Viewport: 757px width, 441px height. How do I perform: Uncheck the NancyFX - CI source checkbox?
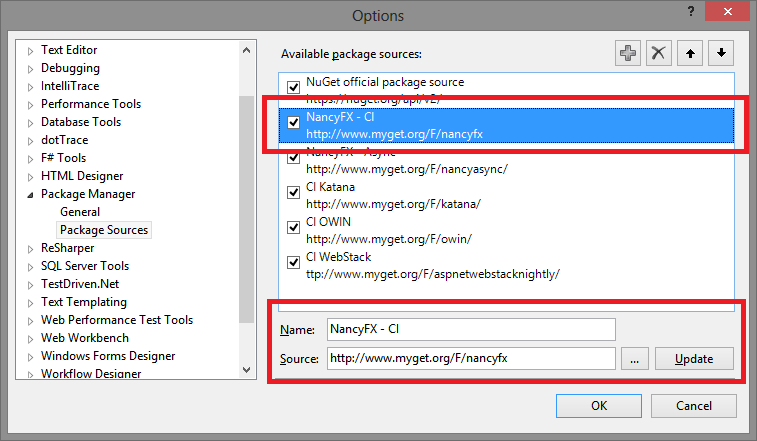294,122
